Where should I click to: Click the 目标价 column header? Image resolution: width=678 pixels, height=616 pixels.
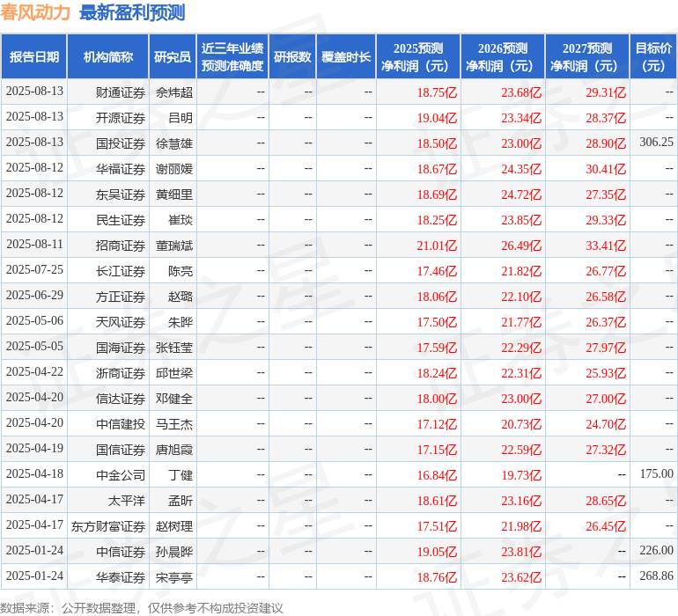654,57
